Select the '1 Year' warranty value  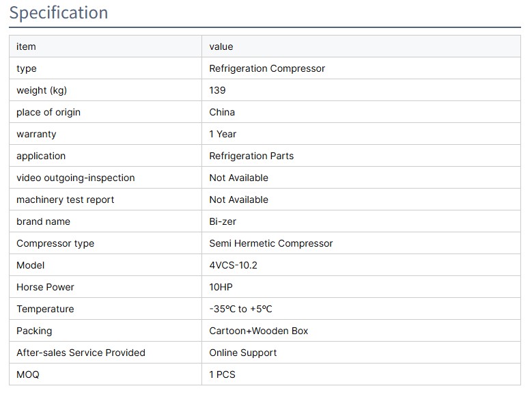click(223, 134)
